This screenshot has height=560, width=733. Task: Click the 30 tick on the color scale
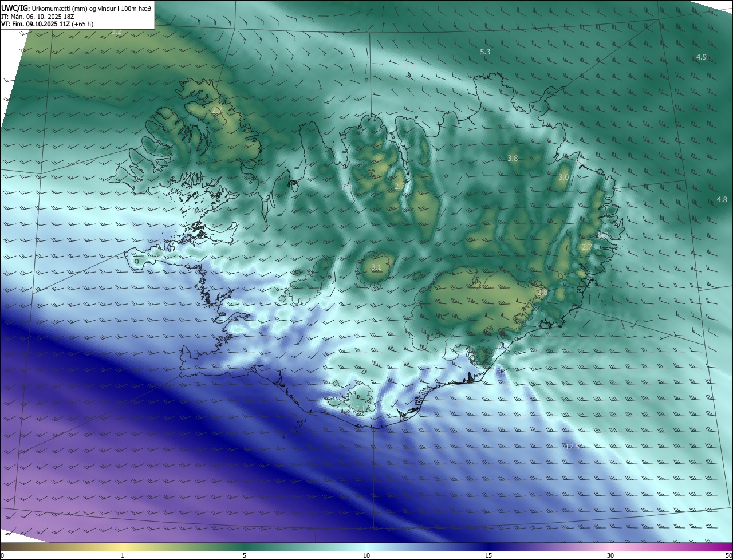610,555
